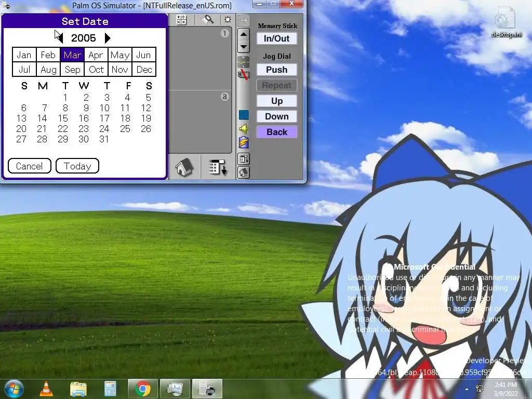Select the desktop.ini desktop file
The image size is (532, 399).
[x=507, y=22]
